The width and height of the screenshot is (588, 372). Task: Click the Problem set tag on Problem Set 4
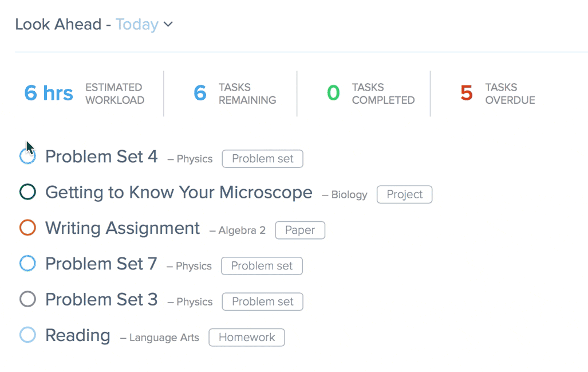262,159
